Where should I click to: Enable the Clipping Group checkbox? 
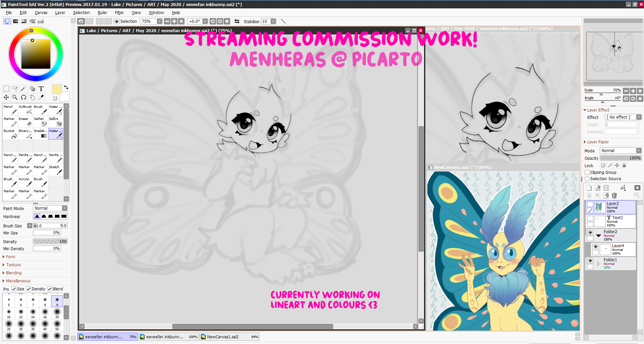click(x=587, y=173)
